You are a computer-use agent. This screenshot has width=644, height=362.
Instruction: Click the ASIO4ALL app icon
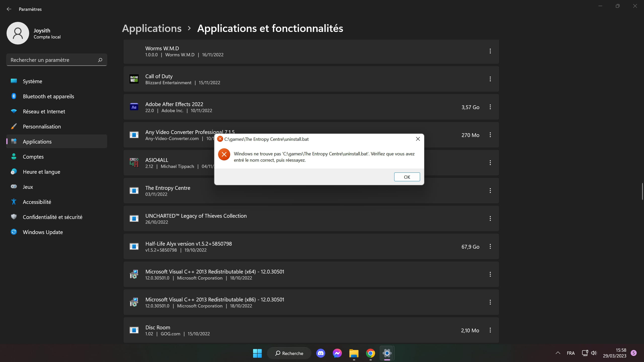click(134, 163)
